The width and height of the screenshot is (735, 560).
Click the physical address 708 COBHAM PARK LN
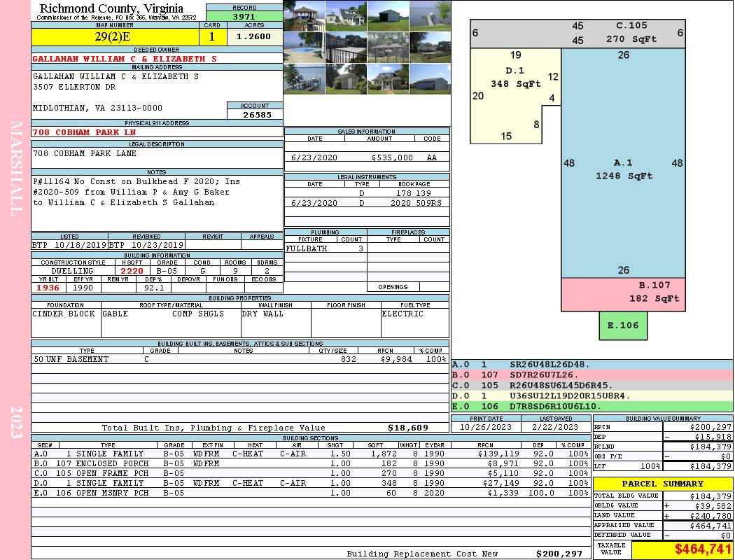coord(85,132)
